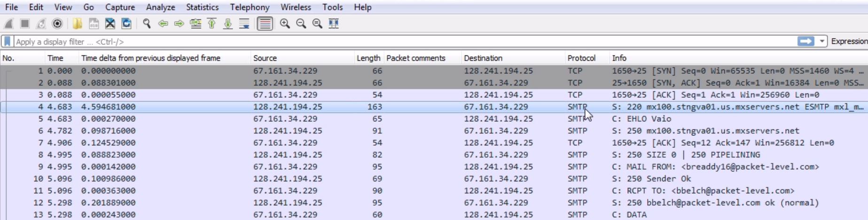Zoom in on packet list text
This screenshot has width=868, height=220.
coord(285,24)
